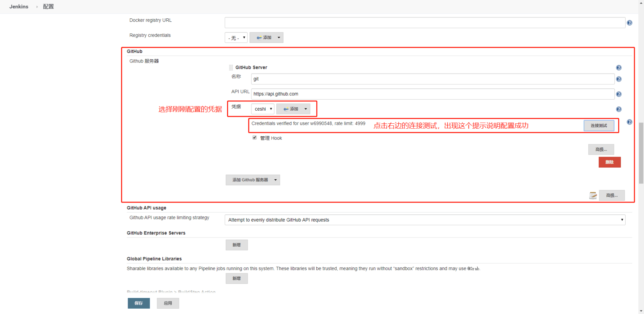Click the 应用 button
Image resolution: width=644 pixels, height=314 pixels.
point(168,303)
